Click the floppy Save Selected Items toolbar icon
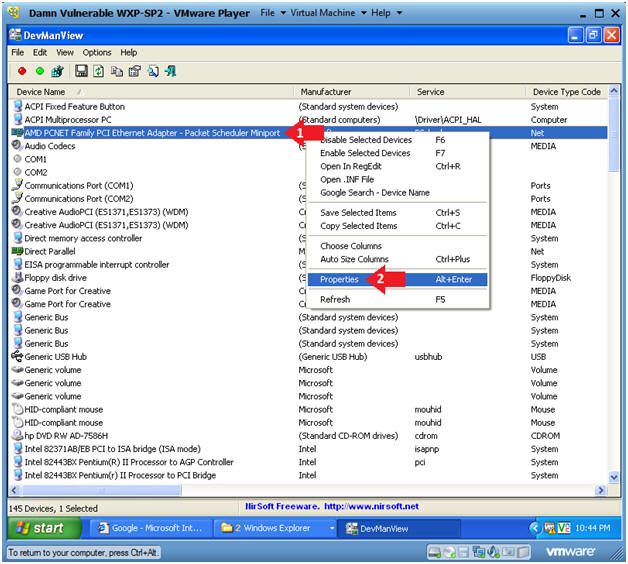The height and width of the screenshot is (564, 628). [81, 71]
